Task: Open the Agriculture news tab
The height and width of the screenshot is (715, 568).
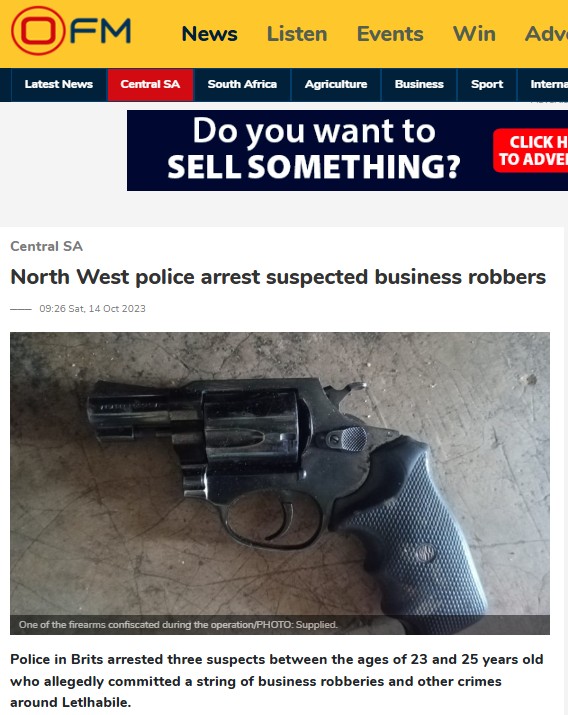Action: tap(336, 84)
